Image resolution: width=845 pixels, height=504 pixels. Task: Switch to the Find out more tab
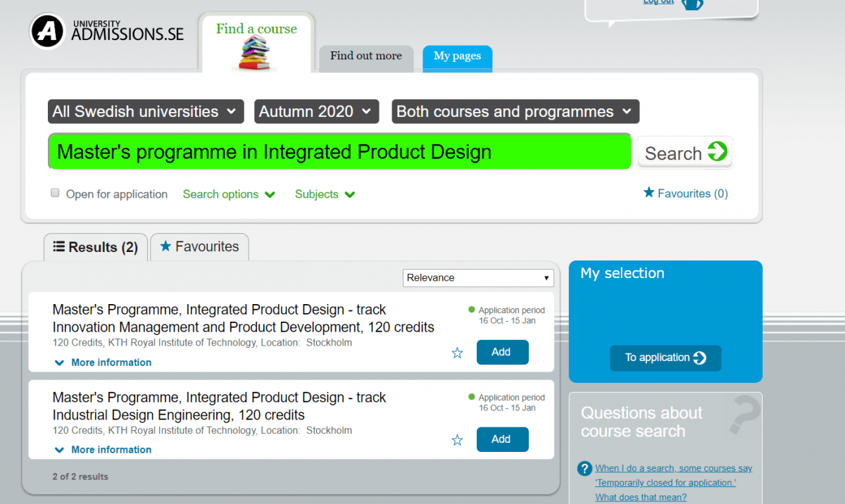(x=365, y=57)
